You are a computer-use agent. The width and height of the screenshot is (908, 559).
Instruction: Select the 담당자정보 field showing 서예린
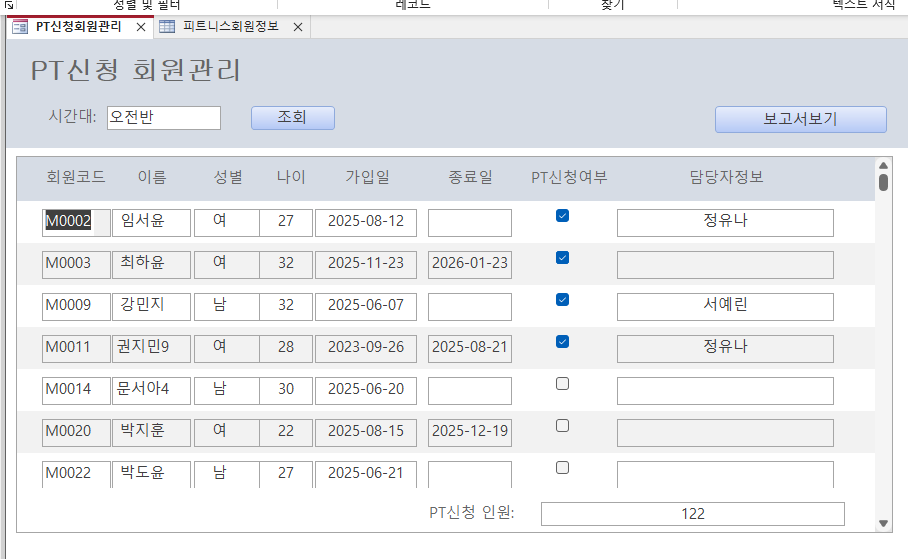pyautogui.click(x=725, y=306)
